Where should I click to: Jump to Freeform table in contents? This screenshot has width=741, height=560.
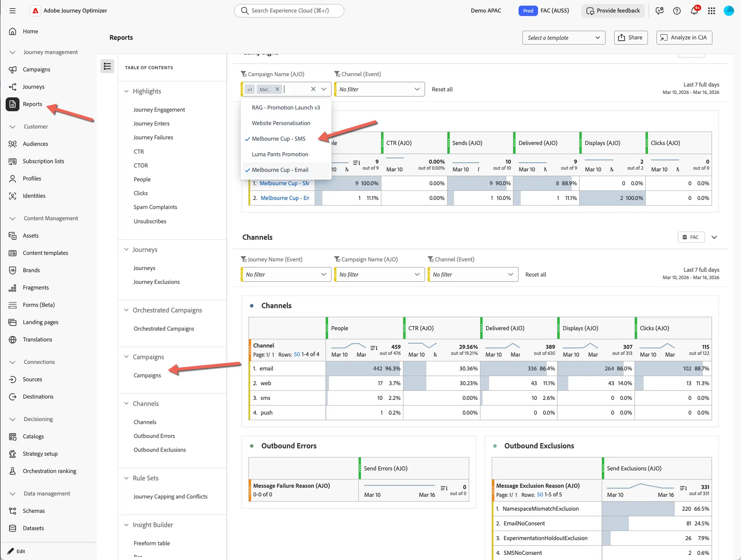tap(152, 544)
